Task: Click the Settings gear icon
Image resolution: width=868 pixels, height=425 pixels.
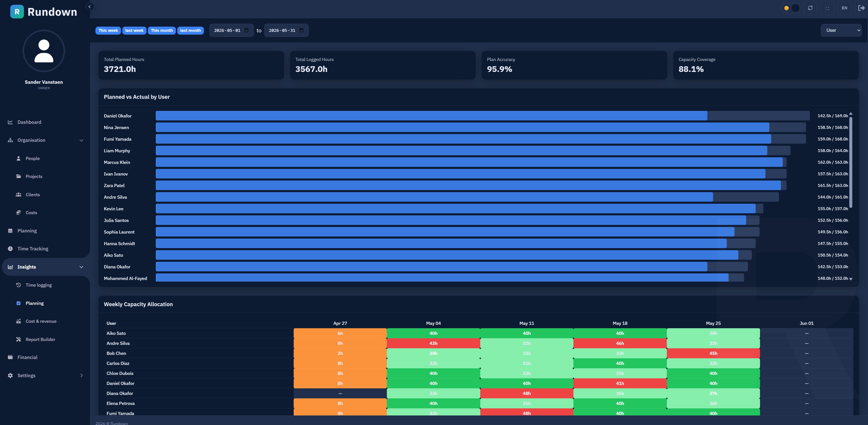Action: click(x=10, y=376)
